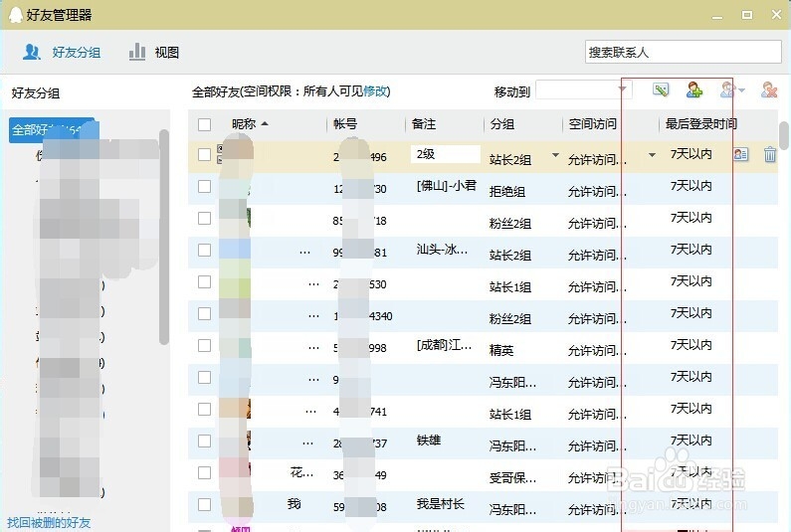The image size is (791, 532).
Task: Minimize the 好友管理器 window
Action: (716, 16)
